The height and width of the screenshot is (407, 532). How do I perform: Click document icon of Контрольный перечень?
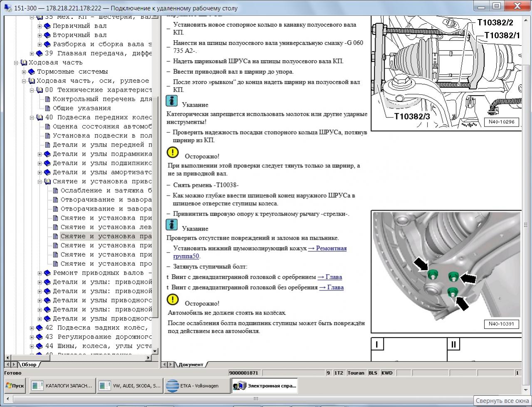click(x=47, y=99)
